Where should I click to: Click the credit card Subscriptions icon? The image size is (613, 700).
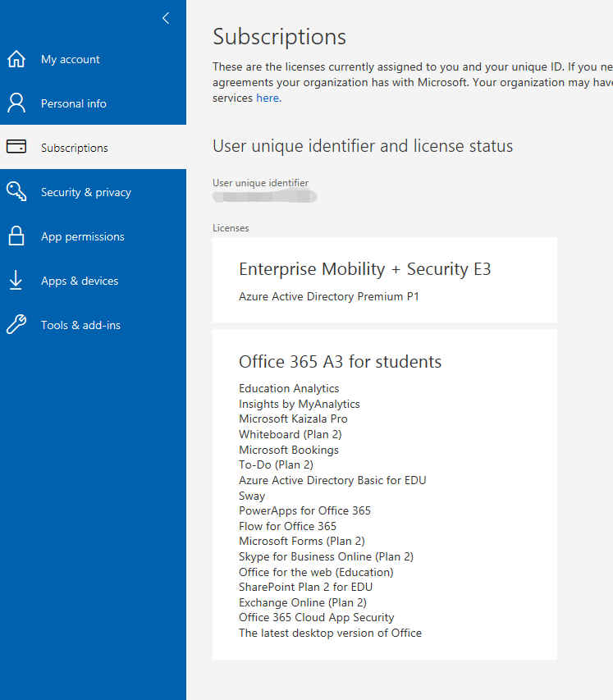click(16, 148)
